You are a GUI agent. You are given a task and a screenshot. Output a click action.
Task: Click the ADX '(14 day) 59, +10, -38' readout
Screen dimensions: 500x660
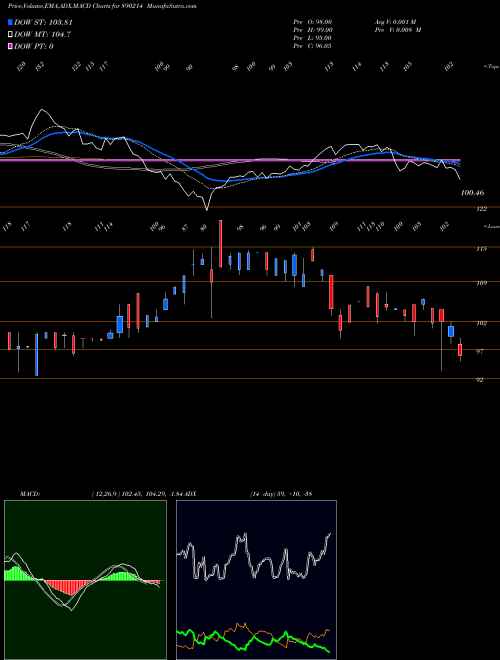coord(280,494)
